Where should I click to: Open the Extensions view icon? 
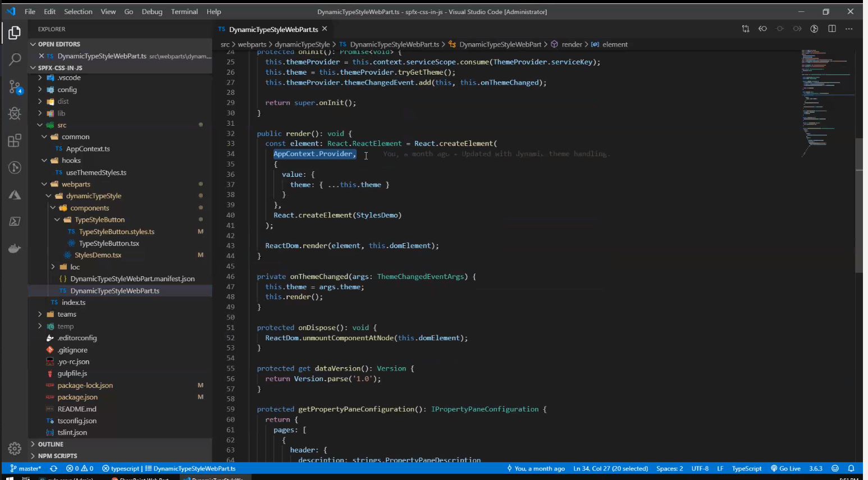click(15, 140)
